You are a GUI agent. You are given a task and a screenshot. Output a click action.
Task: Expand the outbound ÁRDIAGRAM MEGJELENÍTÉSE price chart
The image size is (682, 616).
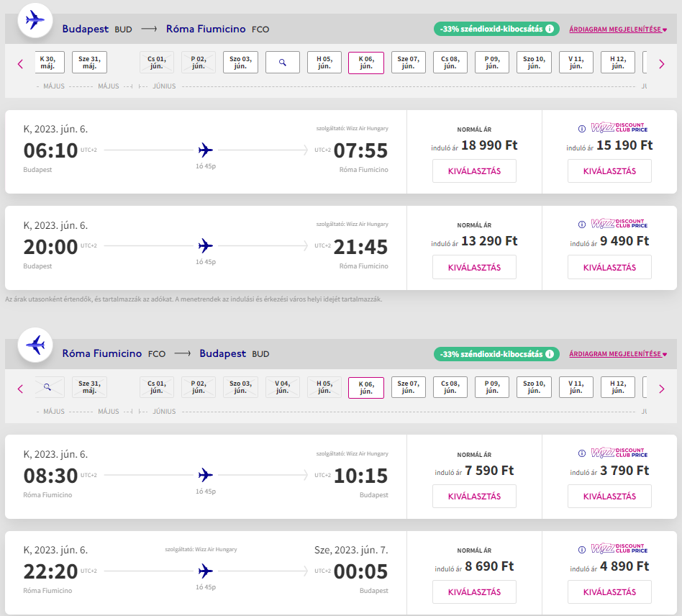click(618, 30)
